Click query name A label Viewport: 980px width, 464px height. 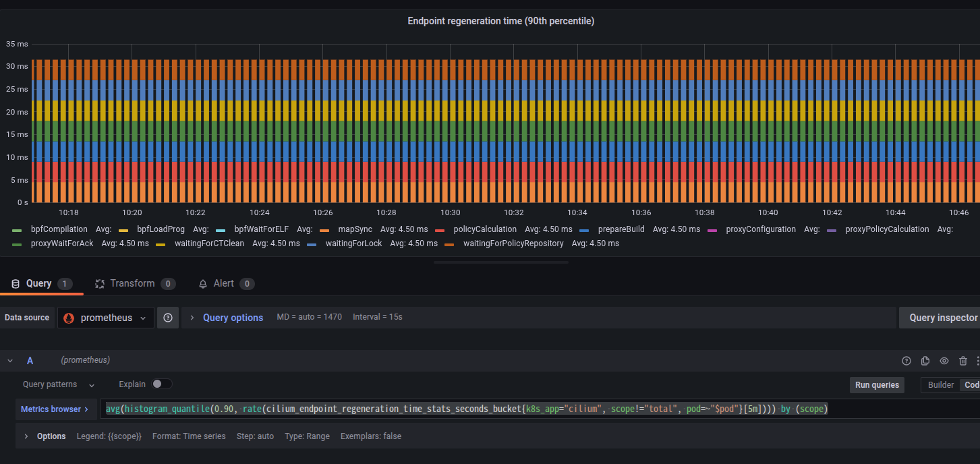coord(30,361)
